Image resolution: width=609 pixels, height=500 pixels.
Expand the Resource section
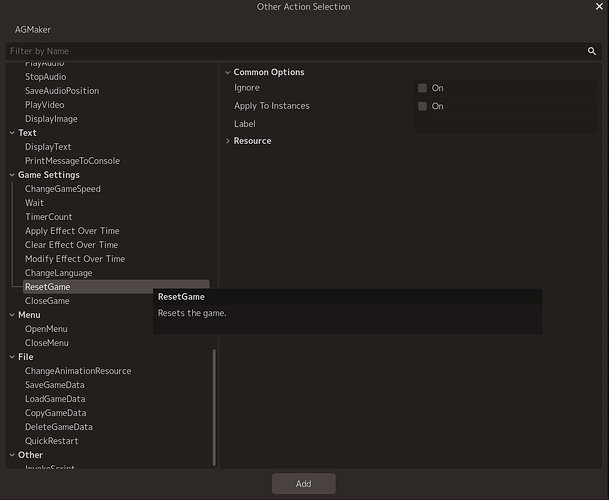tap(228, 141)
